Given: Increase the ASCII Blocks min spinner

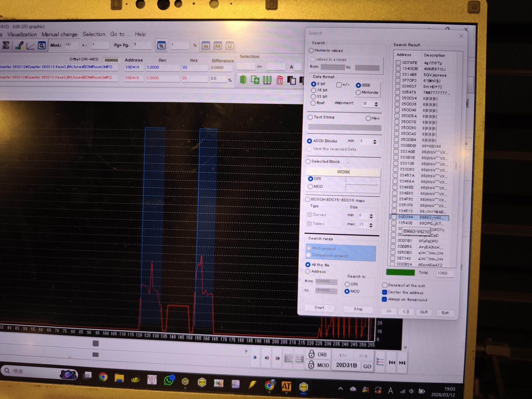Looking at the screenshot, I should [x=375, y=140].
